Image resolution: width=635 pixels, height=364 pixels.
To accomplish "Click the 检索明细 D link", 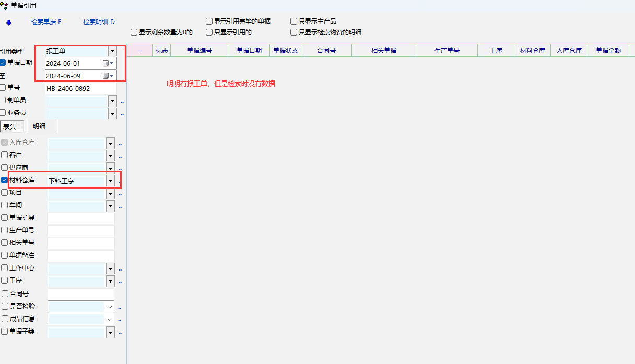I will point(99,22).
